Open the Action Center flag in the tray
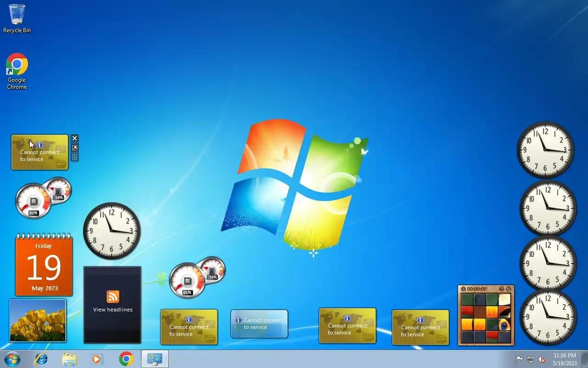Screen dimensions: 588x368 point(519,359)
